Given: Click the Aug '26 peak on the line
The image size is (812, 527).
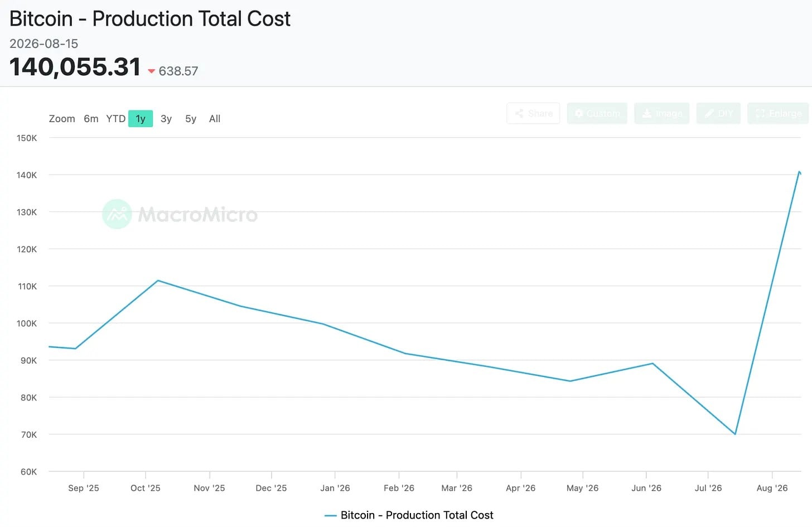Looking at the screenshot, I should (x=799, y=172).
